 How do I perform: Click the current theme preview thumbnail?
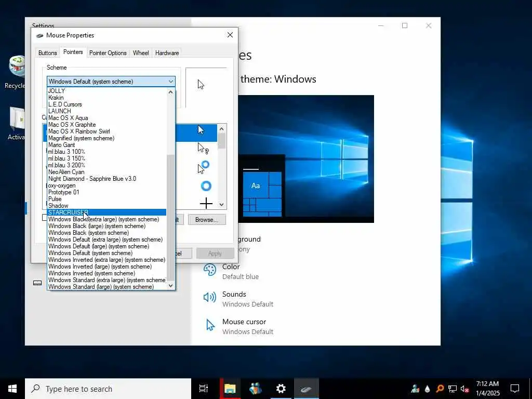pos(306,159)
